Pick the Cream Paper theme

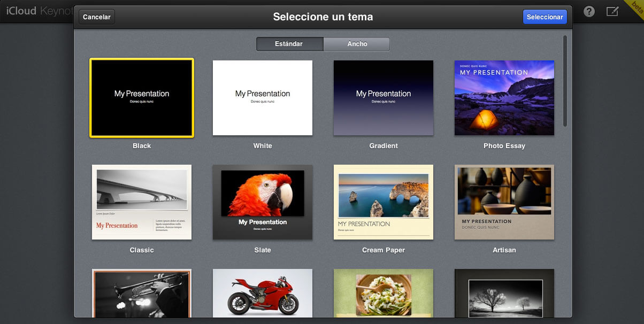(x=384, y=202)
